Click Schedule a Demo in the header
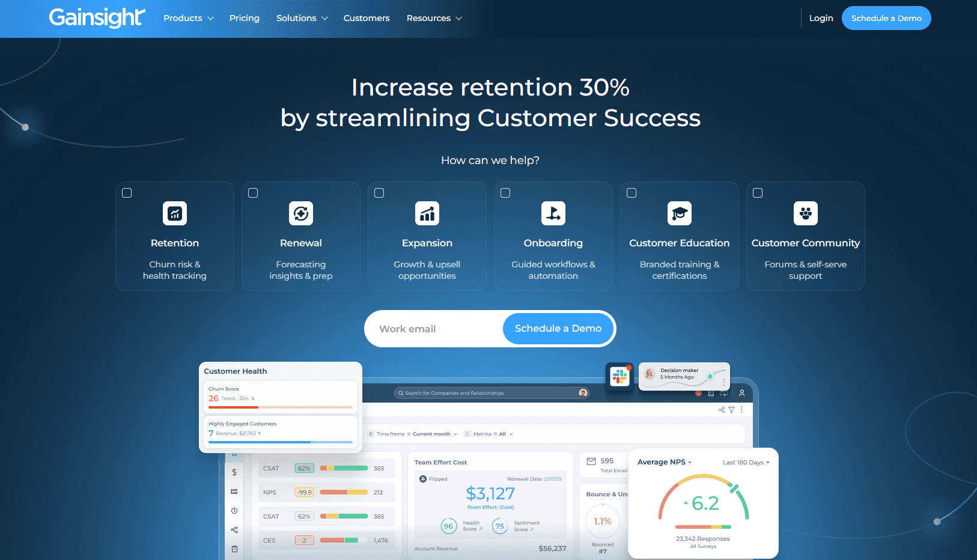 pyautogui.click(x=886, y=18)
